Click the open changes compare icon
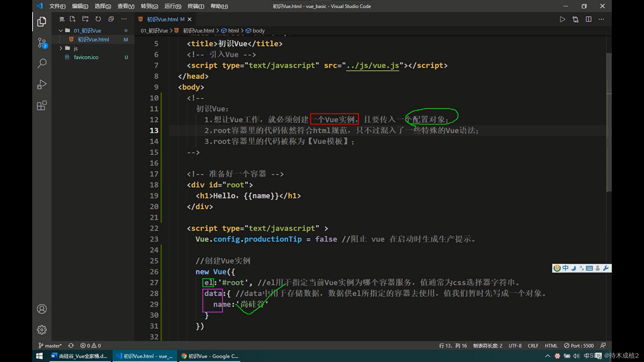644x362 pixels. 576,19
